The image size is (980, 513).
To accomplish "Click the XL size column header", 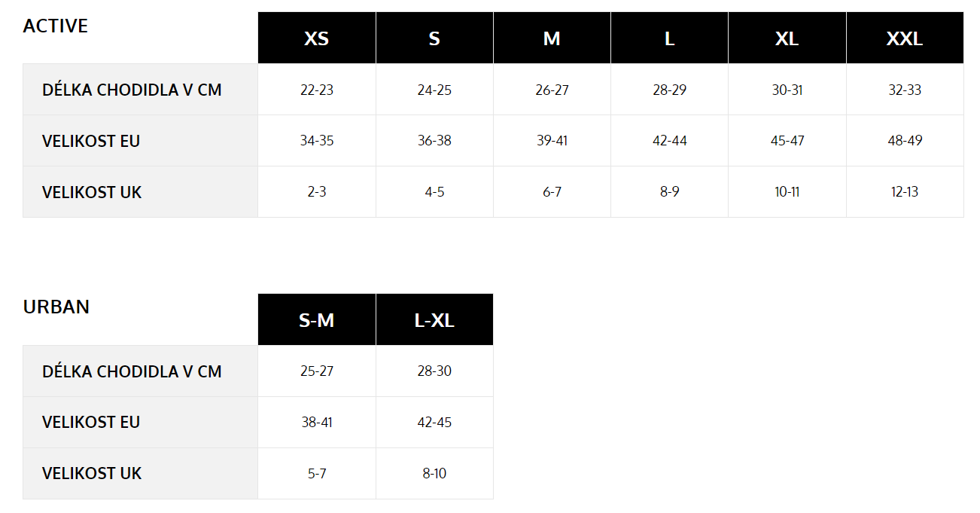I will pyautogui.click(x=787, y=38).
